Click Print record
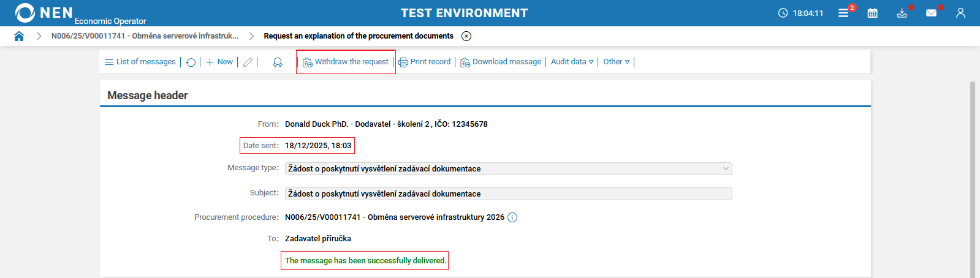This screenshot has height=278, width=980. pyautogui.click(x=425, y=62)
